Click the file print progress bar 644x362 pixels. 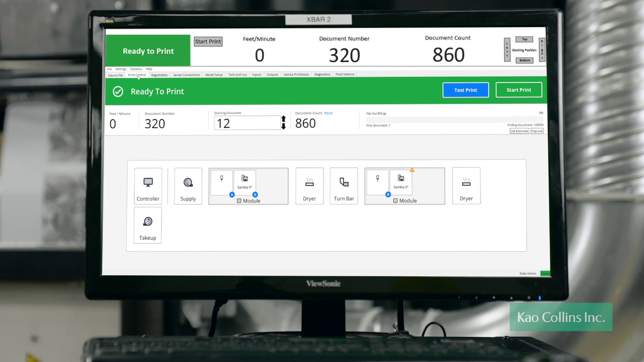click(453, 120)
